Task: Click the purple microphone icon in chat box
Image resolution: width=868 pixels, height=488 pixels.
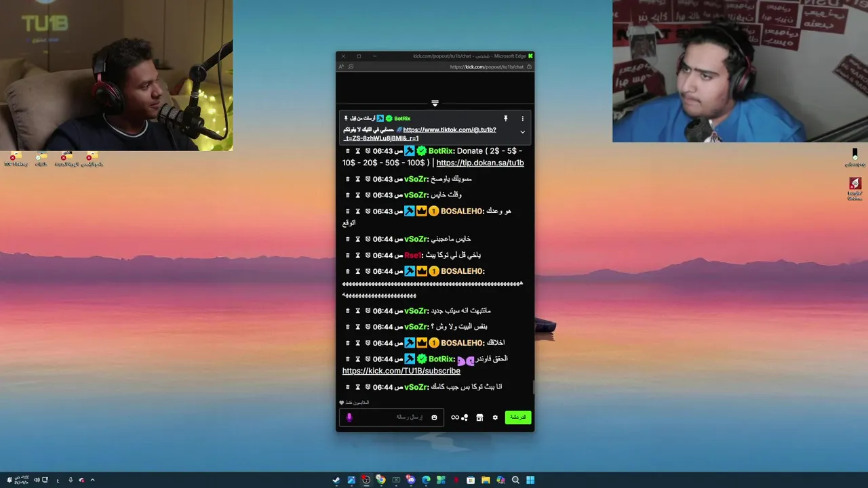Action: pos(349,418)
